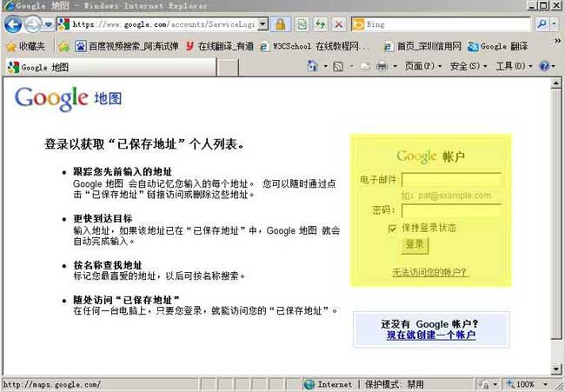
Task: Click the address bar URL field
Action: pyautogui.click(x=163, y=24)
